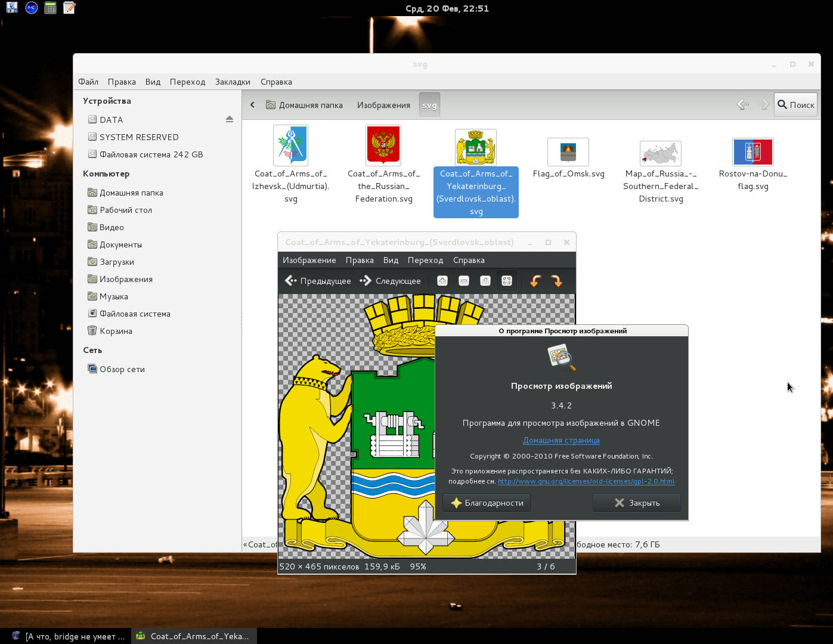Go to Изображения in path bar
Screen dimensions: 833x644
click(x=383, y=105)
